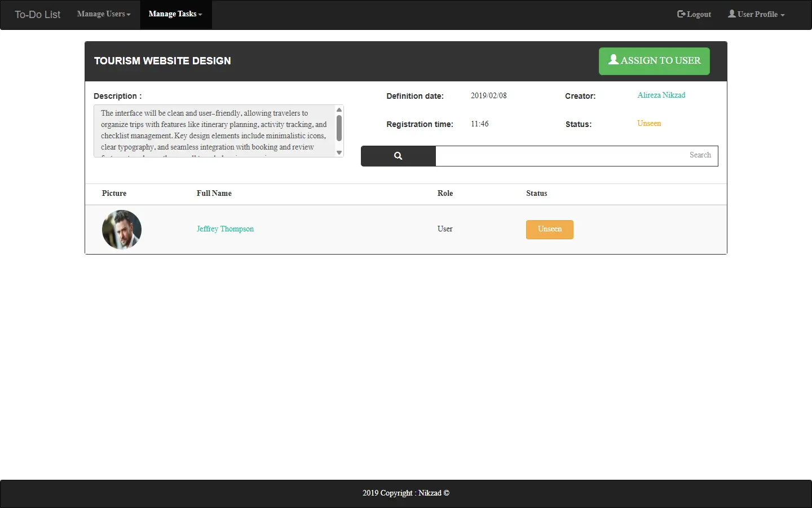Click the magnifier search icon button
The height and width of the screenshot is (508, 812).
(398, 156)
